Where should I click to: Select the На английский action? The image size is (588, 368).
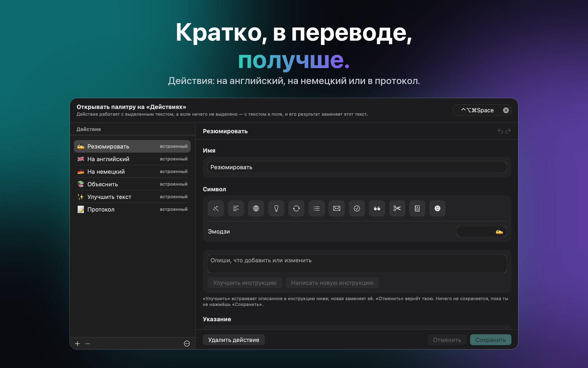point(132,159)
